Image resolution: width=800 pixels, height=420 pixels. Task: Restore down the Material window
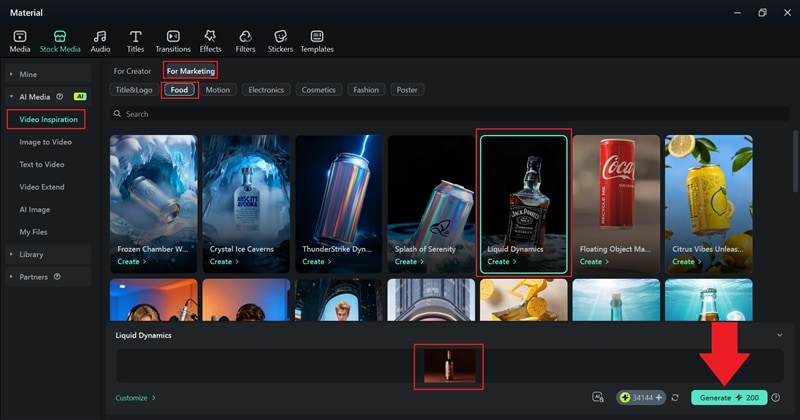762,12
